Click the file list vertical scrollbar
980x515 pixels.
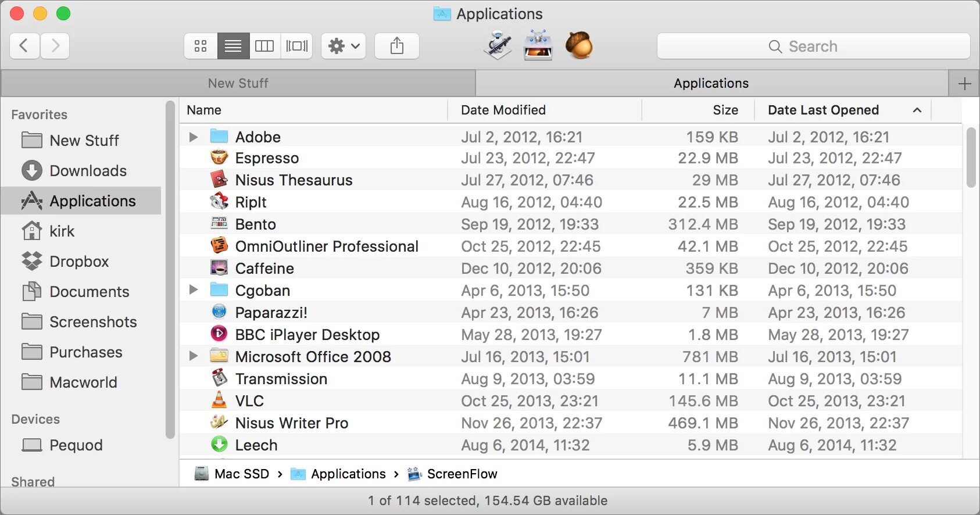click(971, 157)
